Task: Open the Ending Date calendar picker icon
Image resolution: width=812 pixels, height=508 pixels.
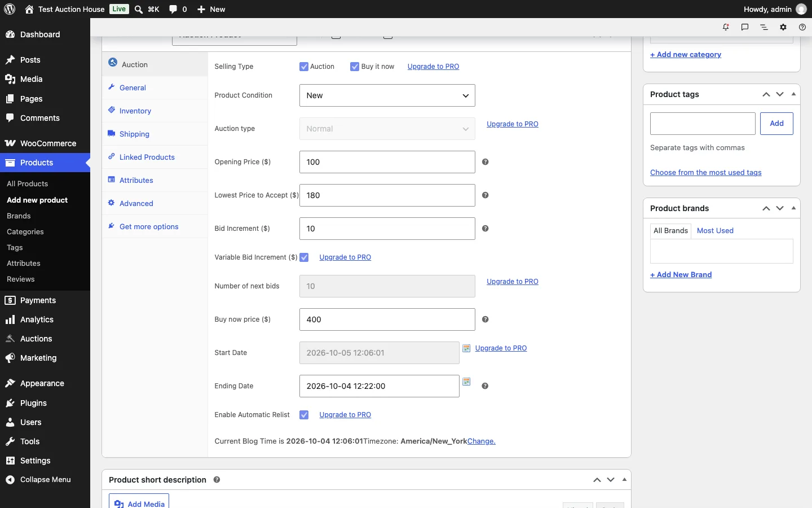Action: [x=466, y=382]
